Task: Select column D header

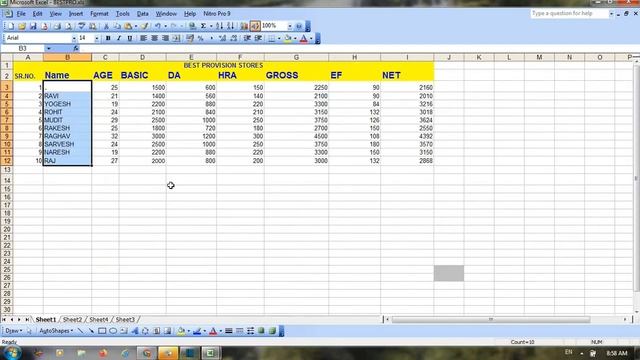Action: [142, 58]
